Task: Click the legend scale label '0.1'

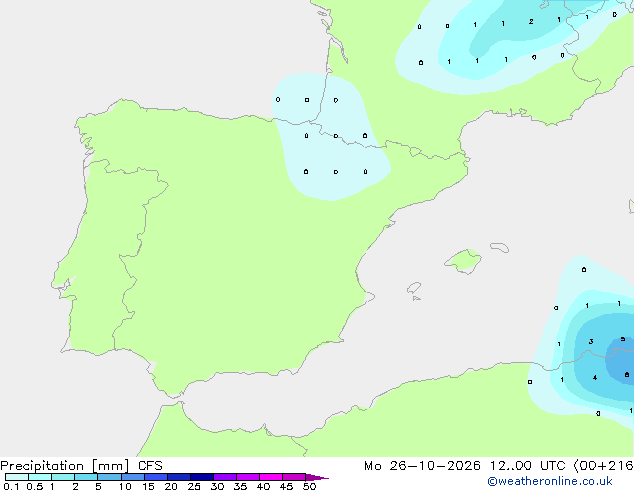Action: tap(11, 486)
